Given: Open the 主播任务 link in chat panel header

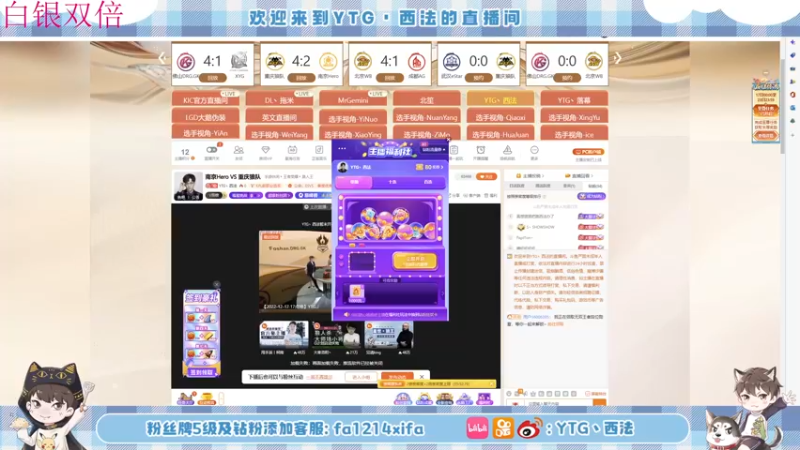Looking at the screenshot, I should click(529, 176).
